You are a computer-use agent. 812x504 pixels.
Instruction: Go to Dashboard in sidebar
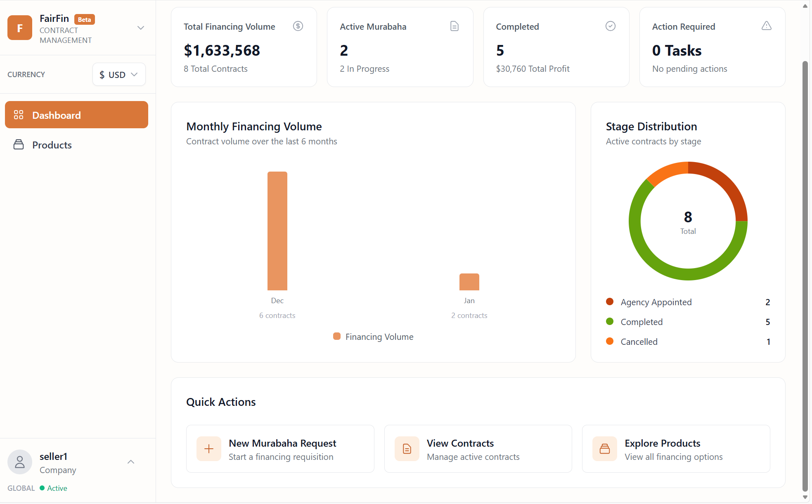tap(76, 115)
